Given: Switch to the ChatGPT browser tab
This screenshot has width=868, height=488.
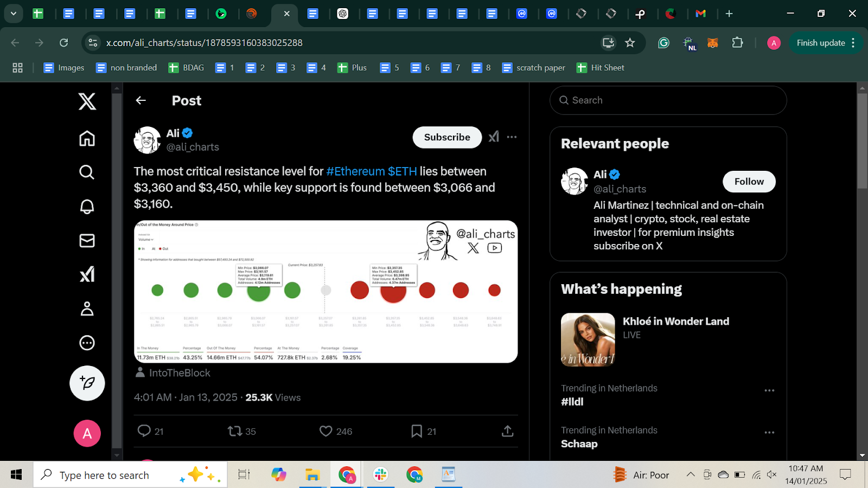Looking at the screenshot, I should 343,14.
